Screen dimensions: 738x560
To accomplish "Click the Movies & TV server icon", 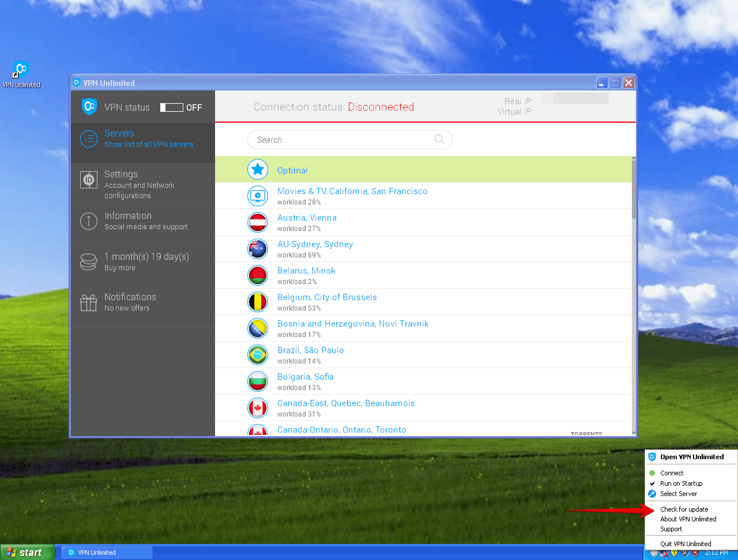I will (258, 196).
